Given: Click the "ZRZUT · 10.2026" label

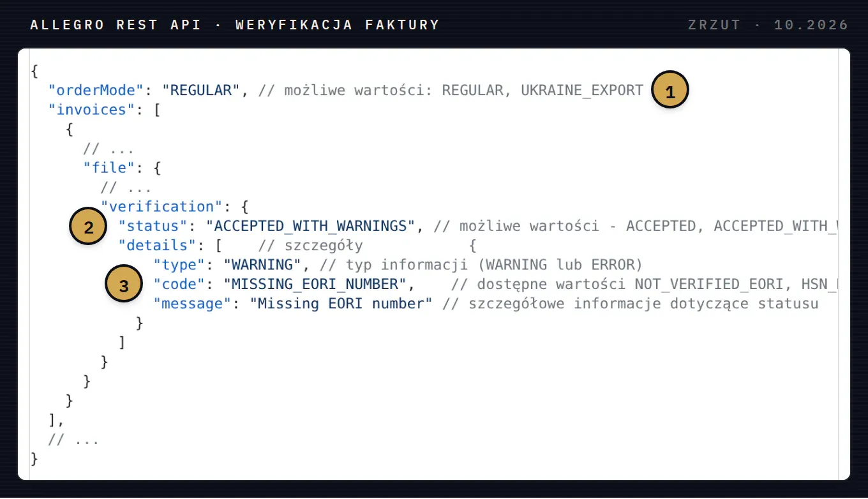Looking at the screenshot, I should tap(768, 26).
